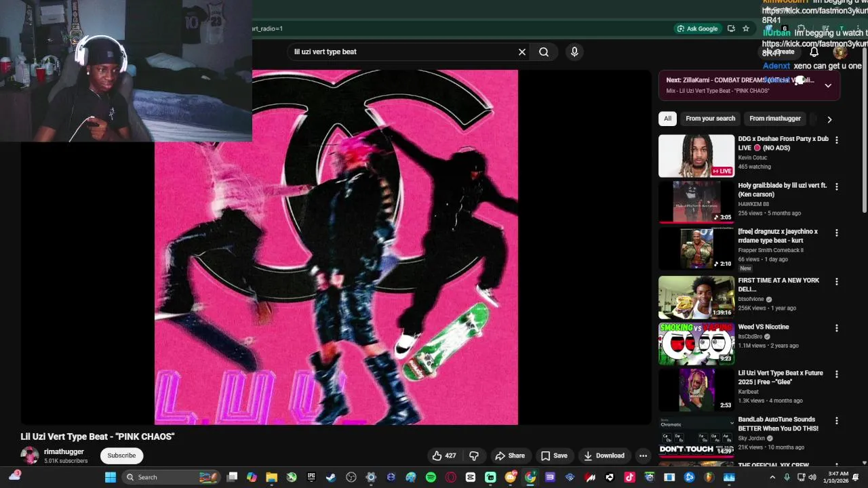The image size is (868, 488).
Task: Open TikTok from the taskbar
Action: (629, 477)
